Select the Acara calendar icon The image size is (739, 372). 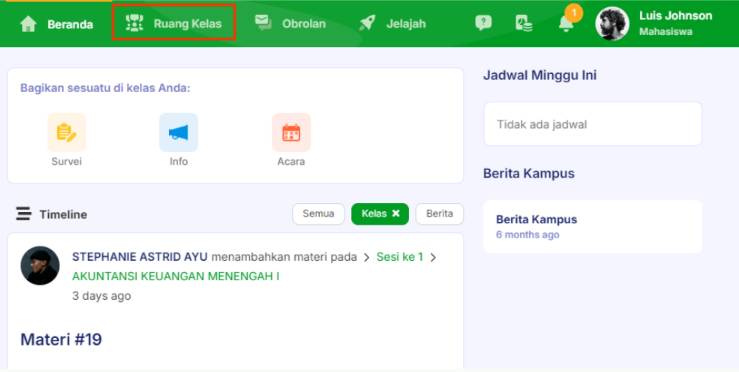click(291, 132)
